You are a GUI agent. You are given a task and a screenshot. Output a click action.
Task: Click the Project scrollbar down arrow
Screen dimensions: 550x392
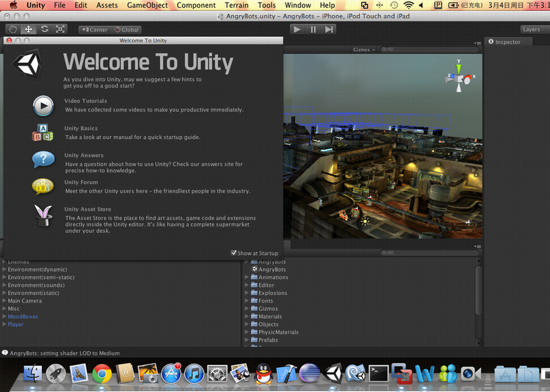pyautogui.click(x=478, y=342)
